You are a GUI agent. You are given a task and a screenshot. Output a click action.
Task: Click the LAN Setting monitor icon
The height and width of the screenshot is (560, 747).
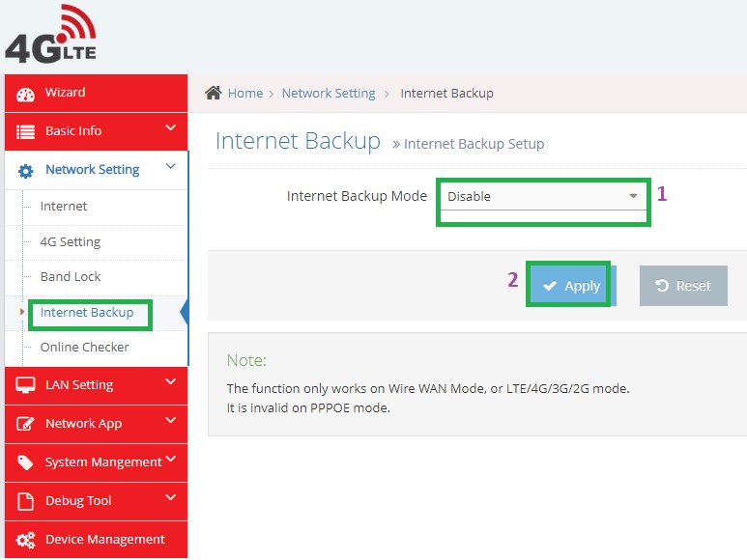point(26,385)
